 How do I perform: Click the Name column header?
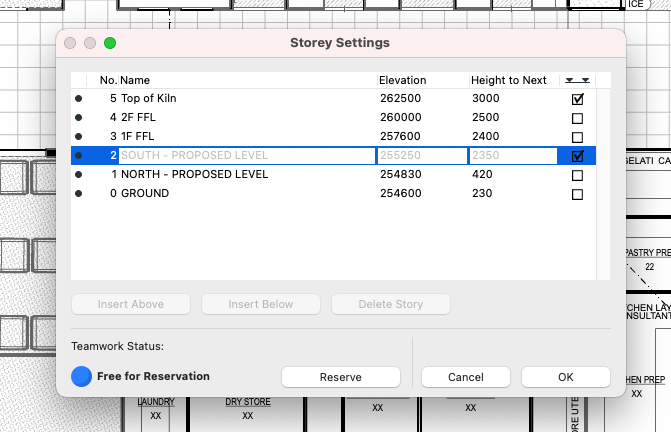point(135,80)
